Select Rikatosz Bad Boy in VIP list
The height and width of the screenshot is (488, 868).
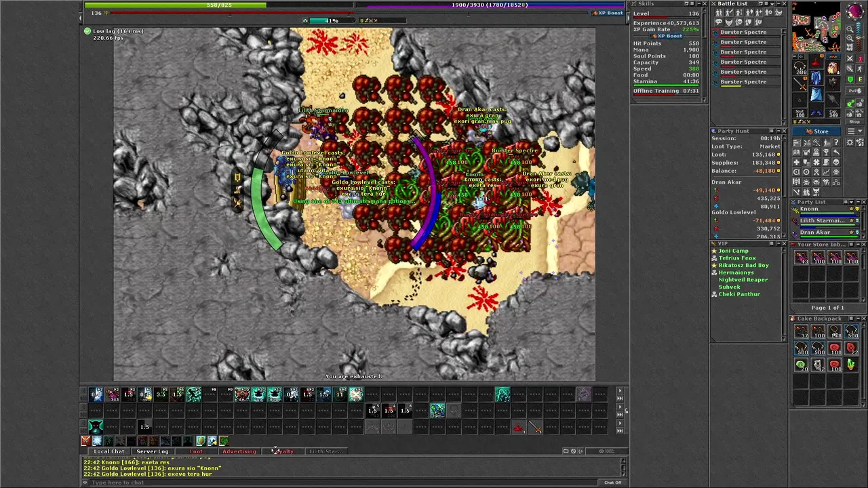pyautogui.click(x=744, y=265)
